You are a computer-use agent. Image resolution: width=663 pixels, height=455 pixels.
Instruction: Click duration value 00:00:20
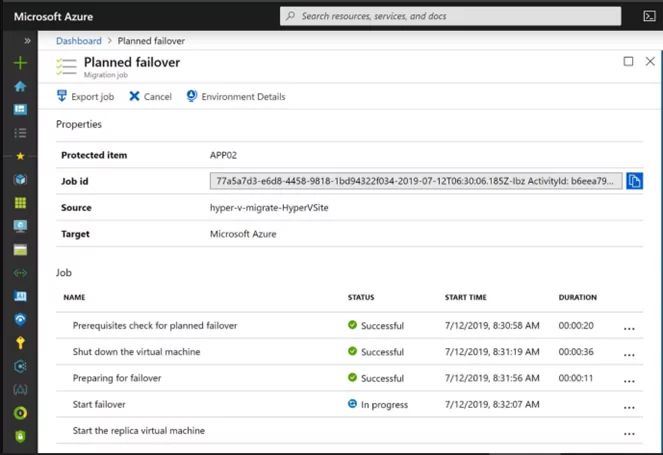[x=576, y=326]
